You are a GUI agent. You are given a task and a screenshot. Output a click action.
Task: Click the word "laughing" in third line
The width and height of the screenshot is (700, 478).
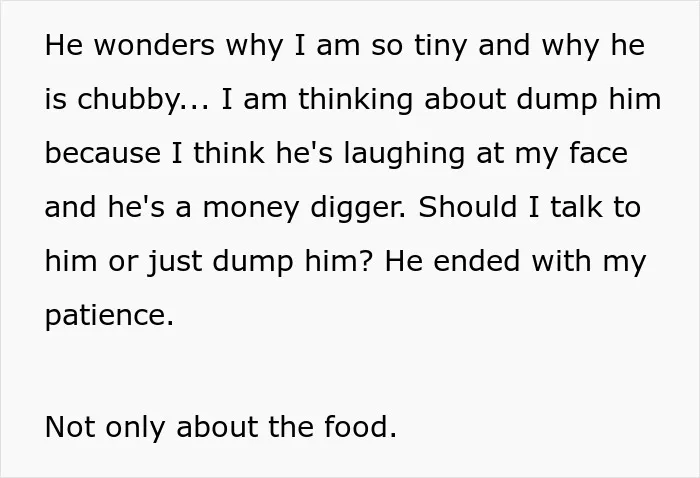pyautogui.click(x=404, y=154)
